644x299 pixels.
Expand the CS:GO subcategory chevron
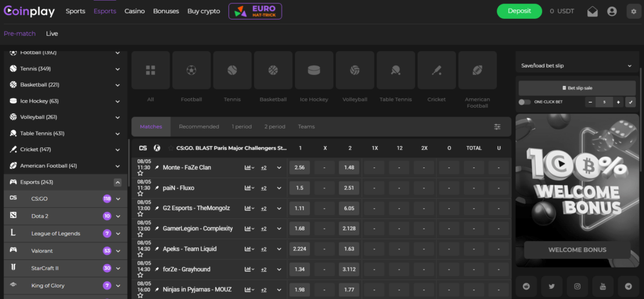118,199
